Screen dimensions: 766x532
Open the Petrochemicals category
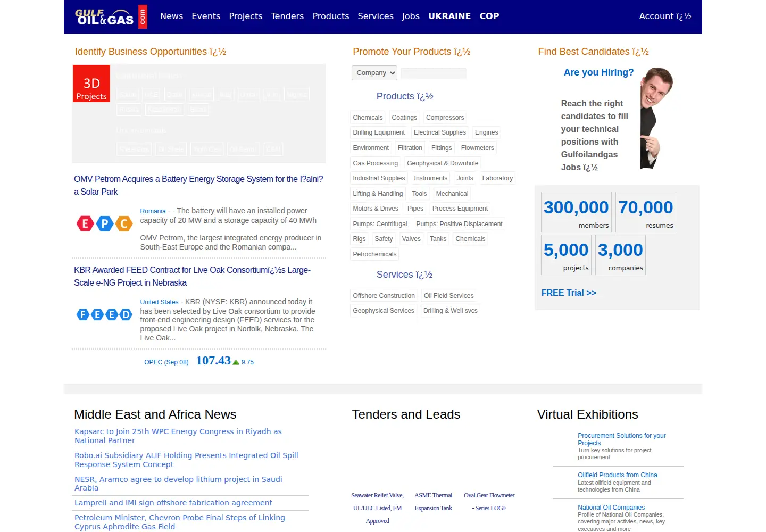(374, 254)
